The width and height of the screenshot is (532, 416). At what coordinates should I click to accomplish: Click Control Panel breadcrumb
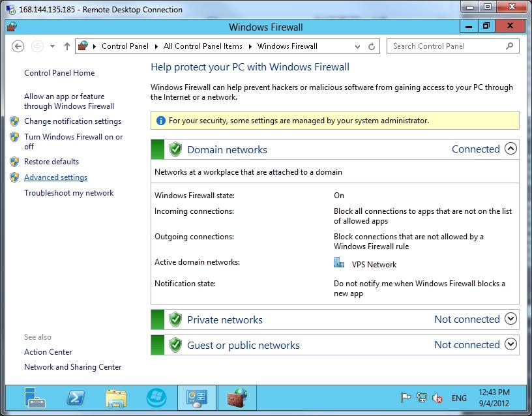[x=125, y=46]
